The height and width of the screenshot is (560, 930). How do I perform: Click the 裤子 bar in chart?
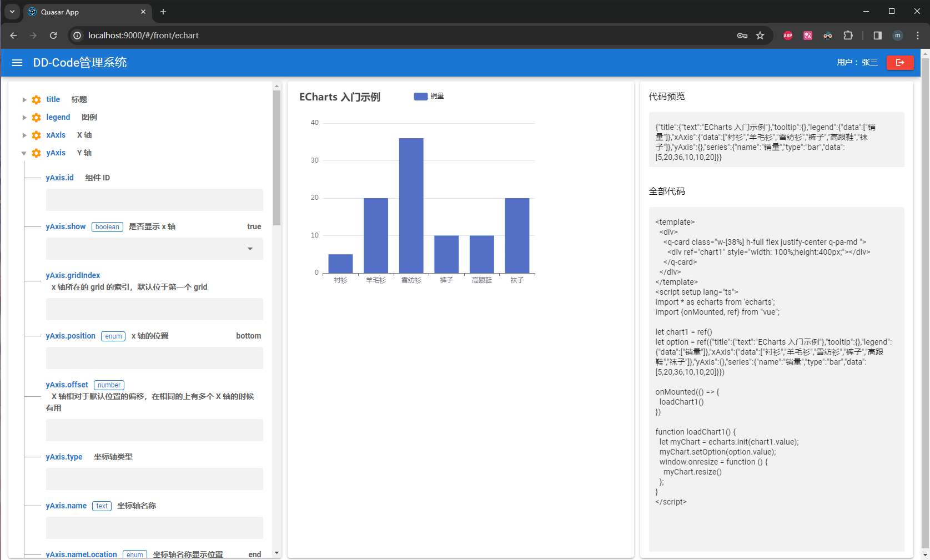(x=446, y=254)
